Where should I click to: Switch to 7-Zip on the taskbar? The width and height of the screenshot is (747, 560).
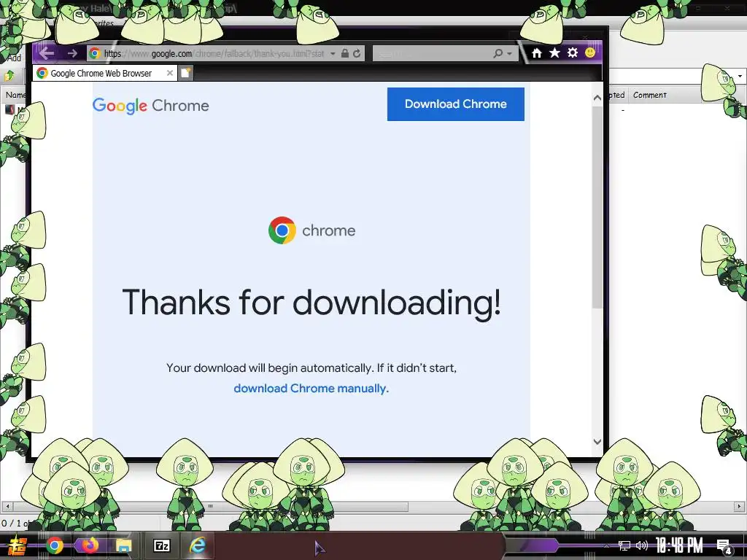[x=161, y=545]
